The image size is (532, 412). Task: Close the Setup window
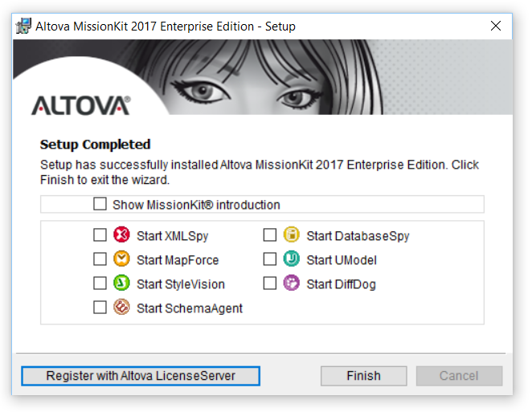(496, 27)
